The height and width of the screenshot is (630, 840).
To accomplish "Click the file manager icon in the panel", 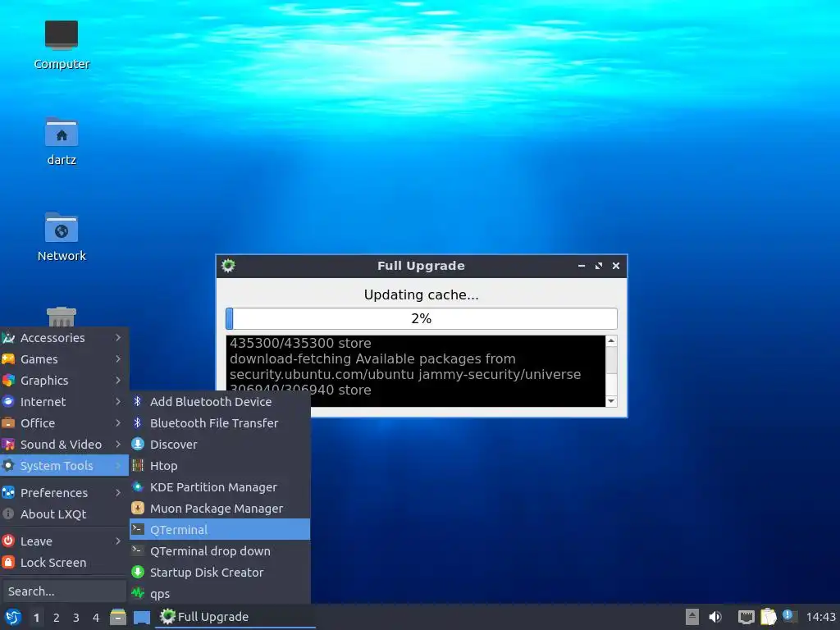I will click(118, 617).
